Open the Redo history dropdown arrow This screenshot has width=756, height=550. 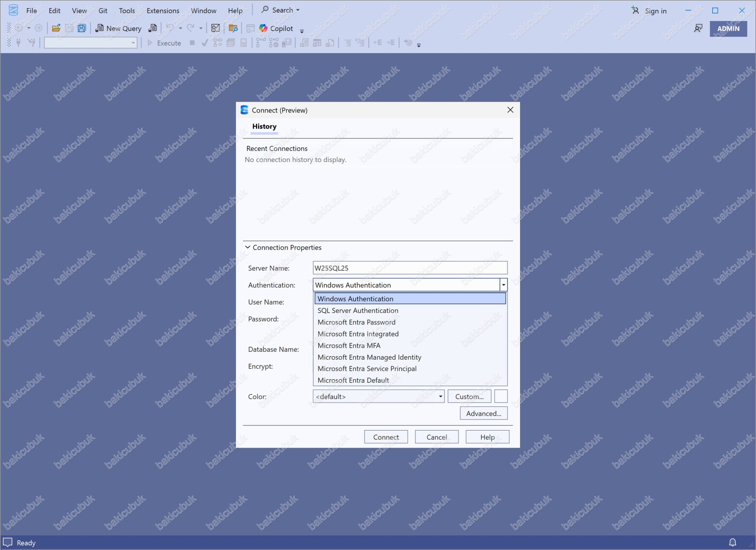(201, 28)
